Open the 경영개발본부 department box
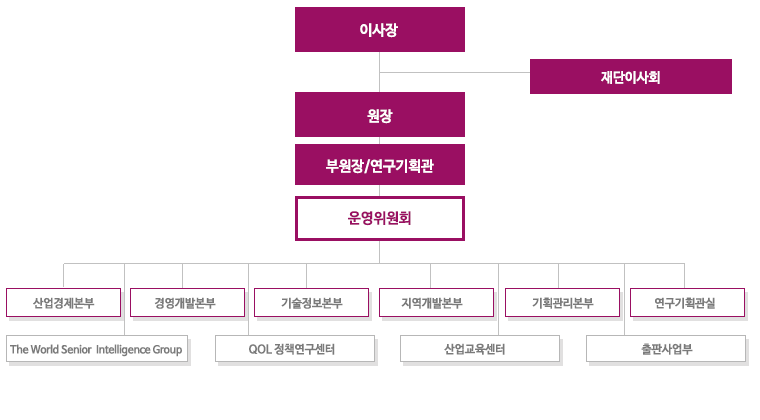This screenshot has height=420, width=760. 188,303
